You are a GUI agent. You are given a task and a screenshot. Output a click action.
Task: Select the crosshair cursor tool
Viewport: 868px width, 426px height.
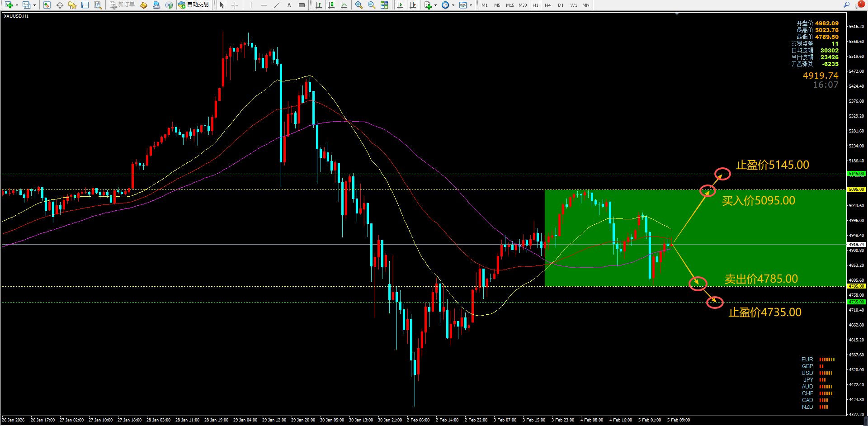pos(235,5)
